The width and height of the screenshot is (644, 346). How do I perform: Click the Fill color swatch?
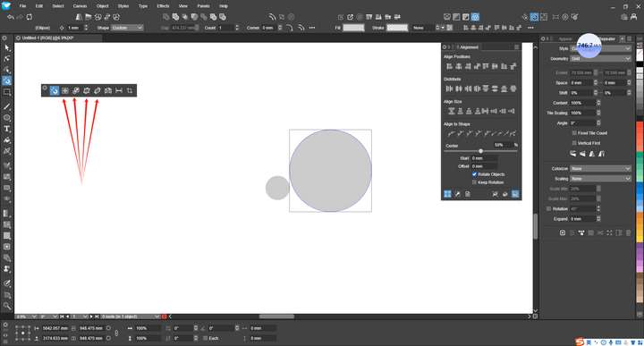[x=353, y=28]
